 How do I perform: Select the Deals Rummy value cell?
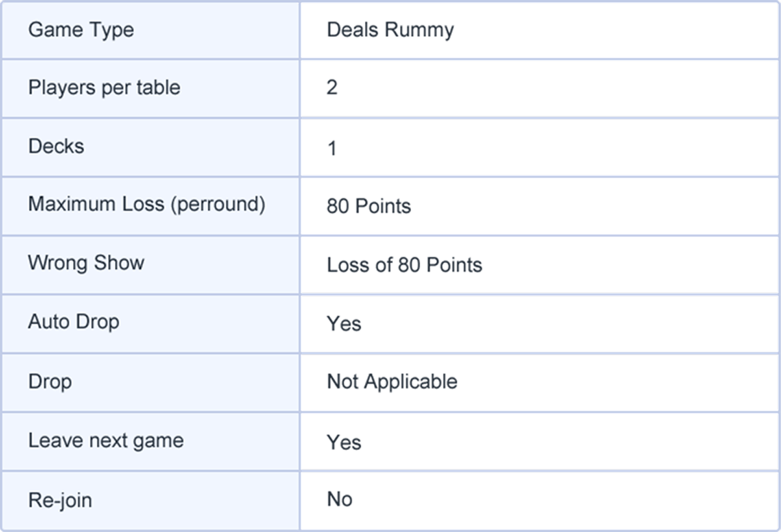[x=390, y=30]
